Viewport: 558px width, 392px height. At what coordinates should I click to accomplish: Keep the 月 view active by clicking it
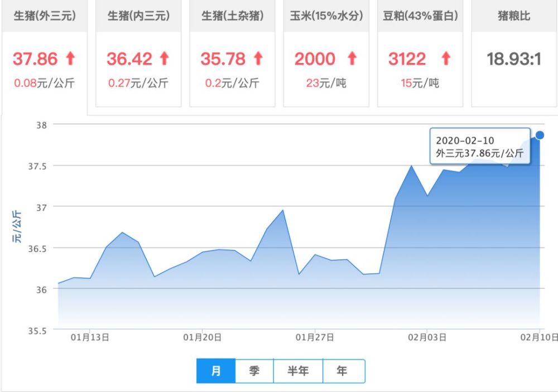pos(215,370)
